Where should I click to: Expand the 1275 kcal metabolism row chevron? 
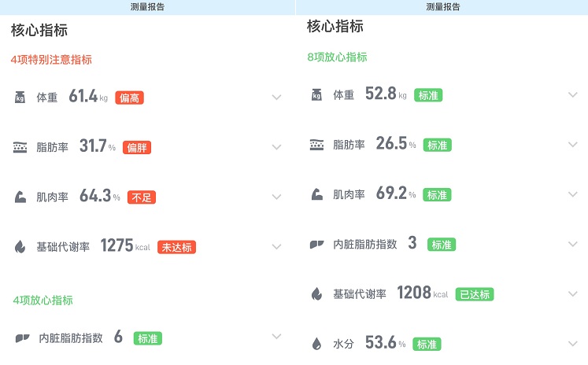pyautogui.click(x=276, y=246)
